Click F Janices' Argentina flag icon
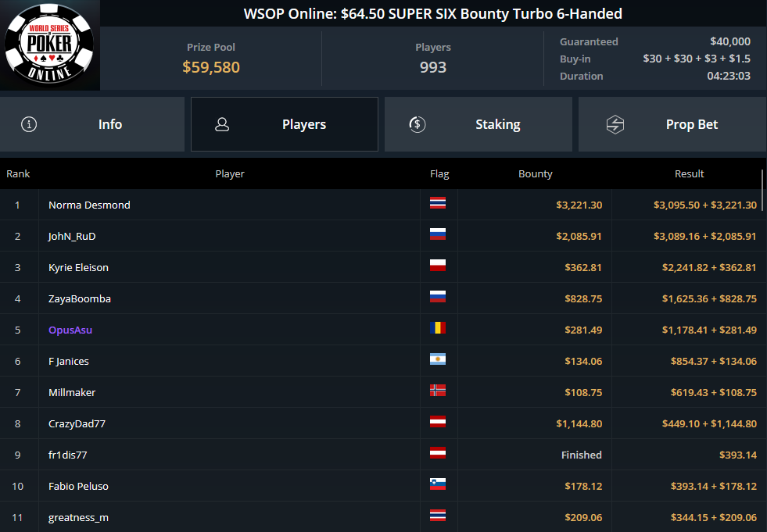The width and height of the screenshot is (767, 532). pos(438,359)
